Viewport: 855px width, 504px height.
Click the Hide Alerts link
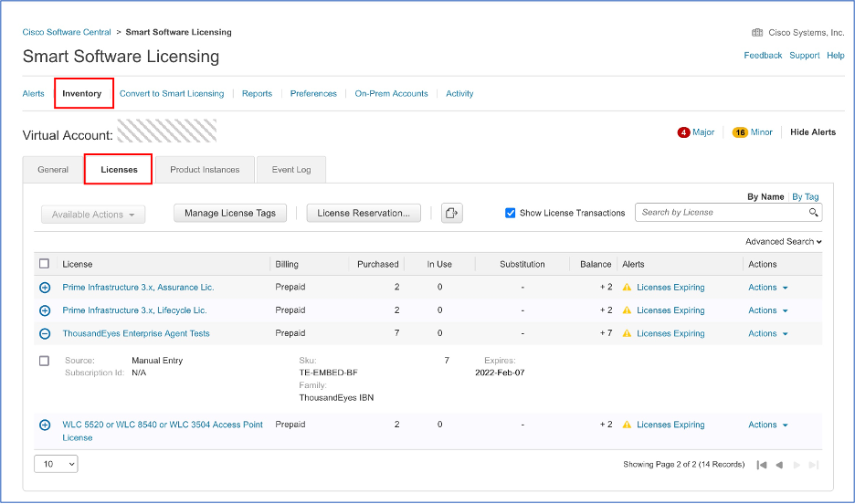coord(812,132)
